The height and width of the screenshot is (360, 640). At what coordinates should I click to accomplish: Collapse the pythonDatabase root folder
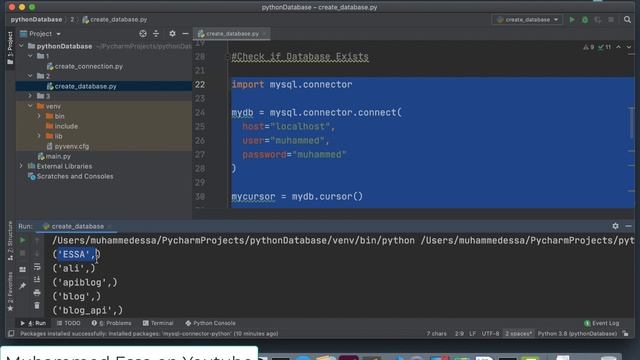[21, 46]
